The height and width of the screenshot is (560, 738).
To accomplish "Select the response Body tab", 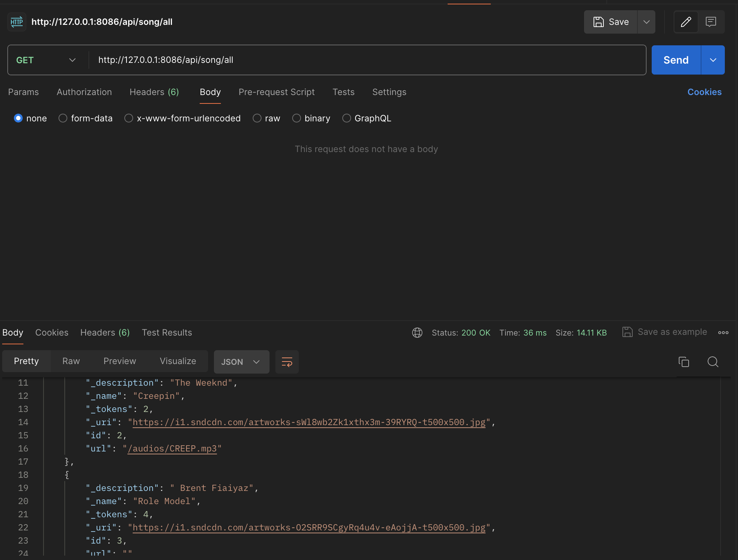I will pyautogui.click(x=13, y=333).
